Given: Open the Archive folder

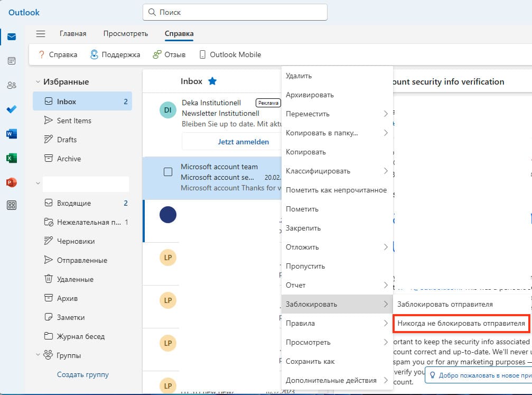Looking at the screenshot, I should [x=82, y=158].
